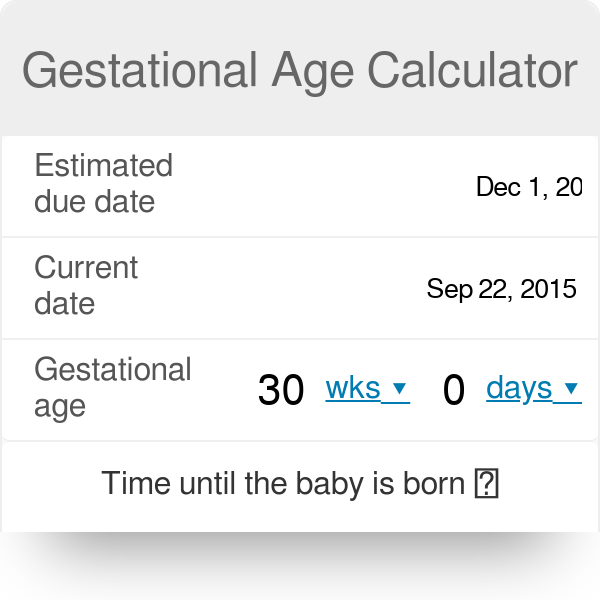Screen dimensions: 600x600
Task: Click the Current date field Sep 22, 2015
Action: coord(501,289)
